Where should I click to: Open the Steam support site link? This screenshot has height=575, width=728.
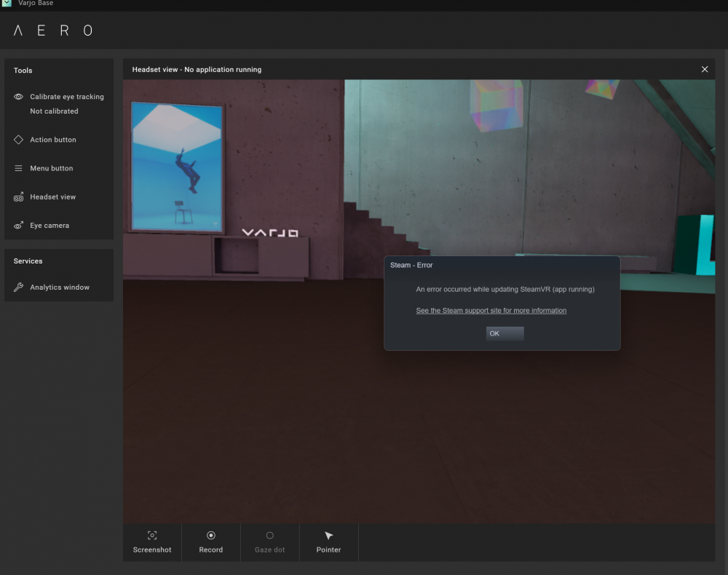pyautogui.click(x=491, y=310)
